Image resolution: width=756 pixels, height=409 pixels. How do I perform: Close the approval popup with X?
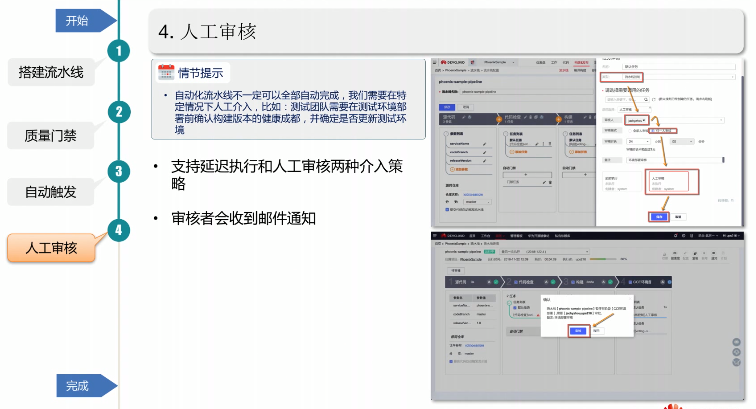tap(629, 299)
